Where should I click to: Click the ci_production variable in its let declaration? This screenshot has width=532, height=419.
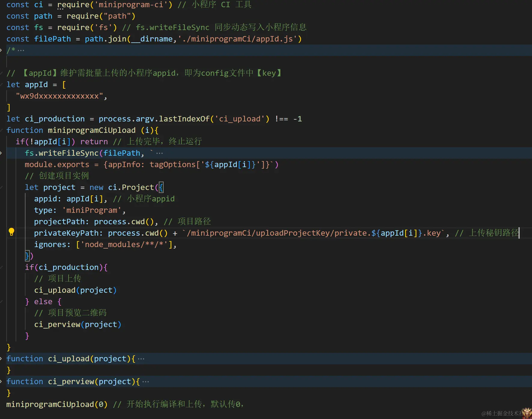(x=55, y=119)
